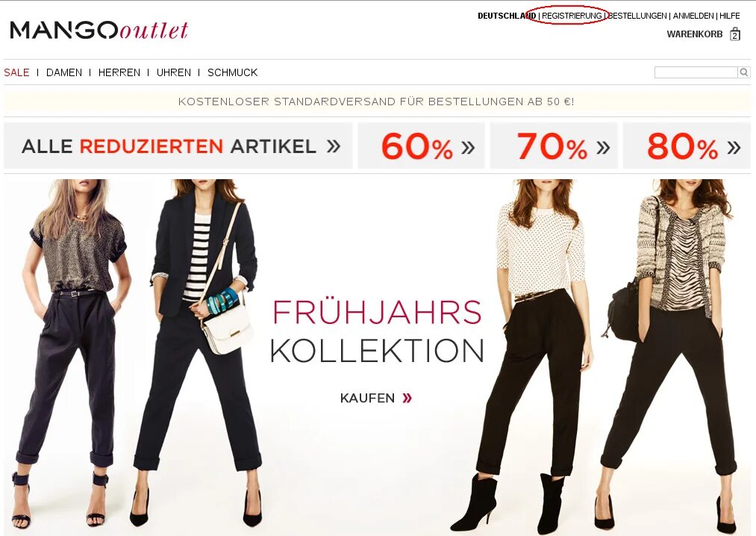
Task: Click arrows beside KAUFEN
Action: coord(407,398)
